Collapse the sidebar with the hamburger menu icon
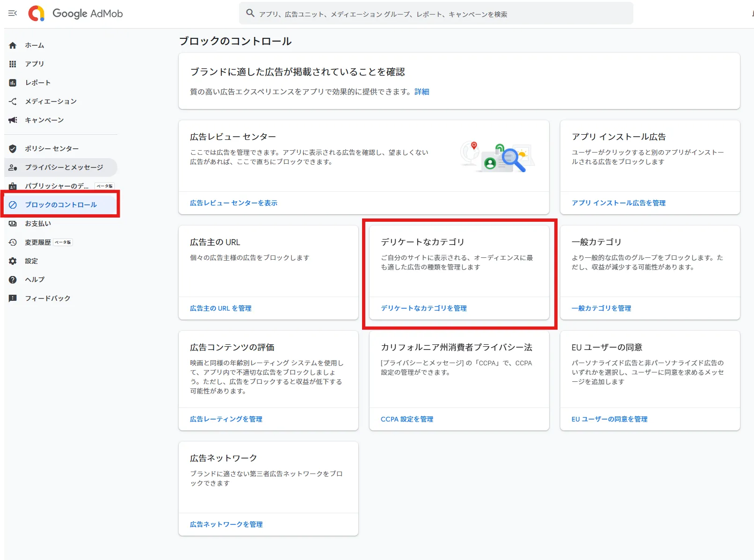 click(x=13, y=13)
